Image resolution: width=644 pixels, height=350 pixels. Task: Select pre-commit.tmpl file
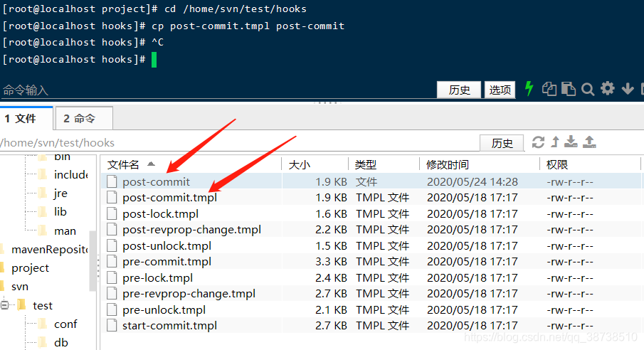(167, 262)
